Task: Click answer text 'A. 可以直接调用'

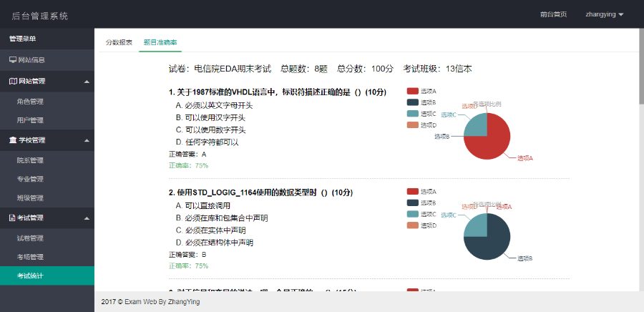Action: 203,205
